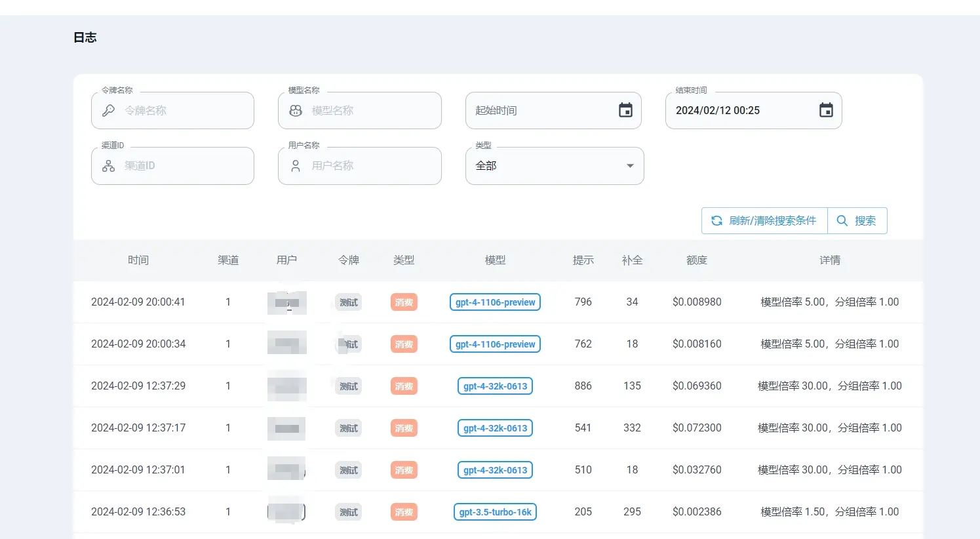Click the 刷新/清除搜索条件 button
This screenshot has height=539, width=980.
(764, 220)
